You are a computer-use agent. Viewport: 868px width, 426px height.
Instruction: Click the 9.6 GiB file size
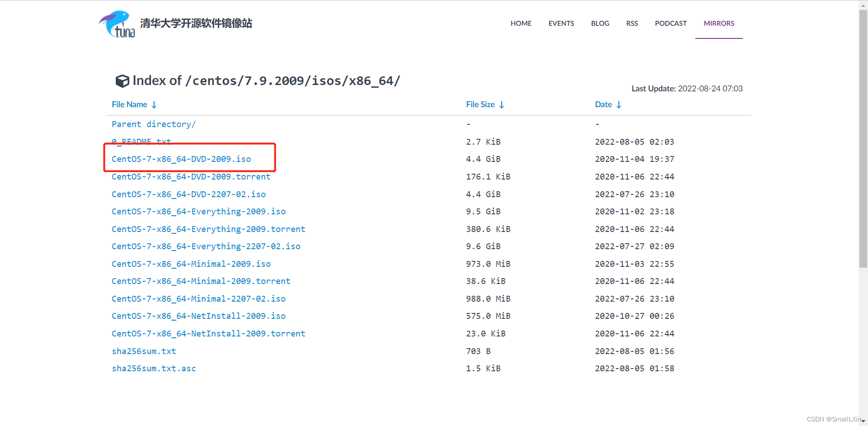[x=483, y=246]
